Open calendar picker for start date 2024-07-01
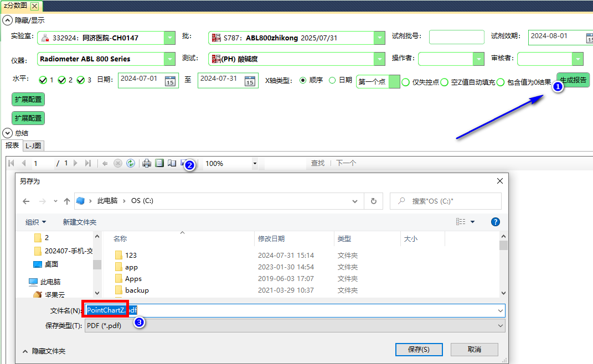 [x=171, y=81]
